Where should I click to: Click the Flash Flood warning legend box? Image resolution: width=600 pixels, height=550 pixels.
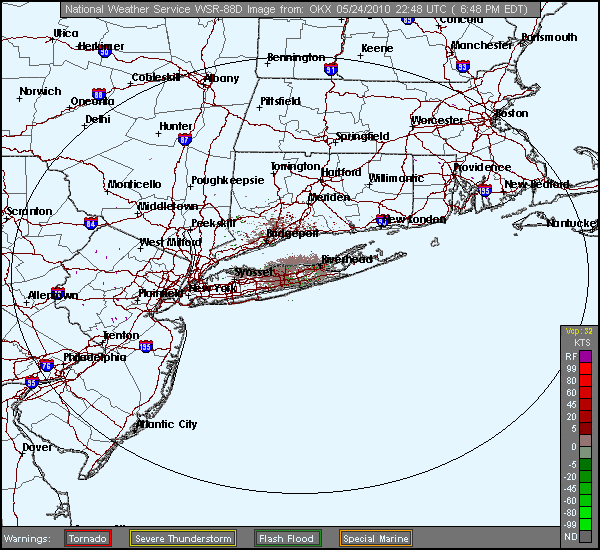point(287,538)
